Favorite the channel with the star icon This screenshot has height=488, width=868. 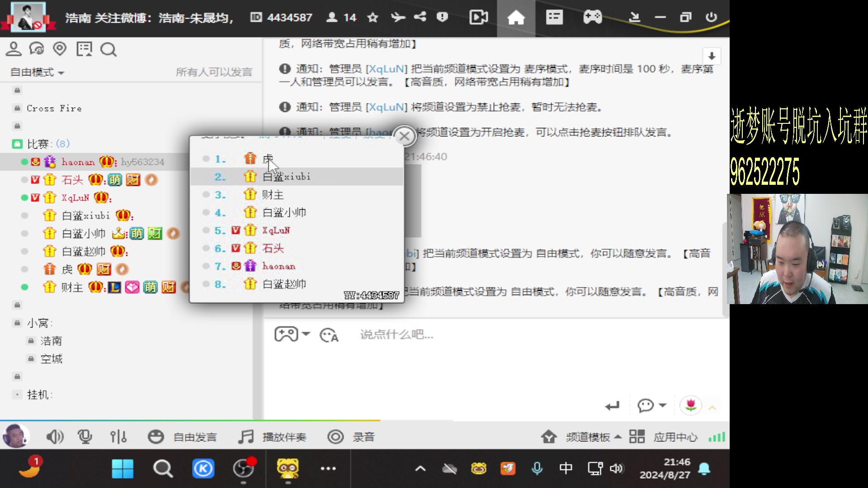373,18
